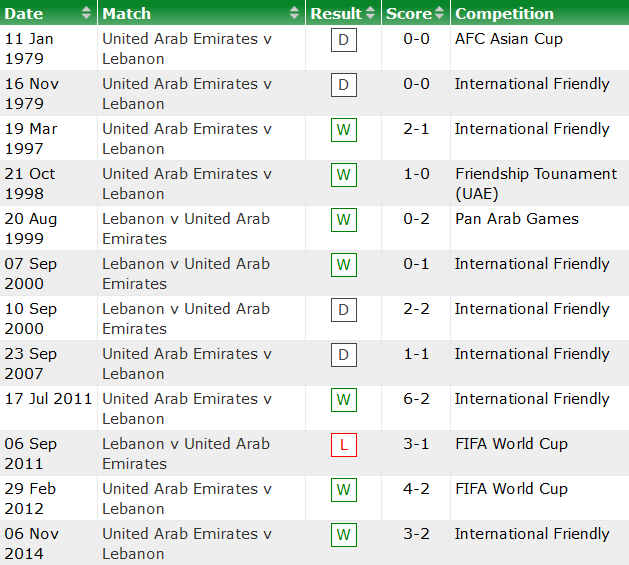629x565 pixels.
Task: Click the Pan Arab Games competition
Action: [x=516, y=219]
